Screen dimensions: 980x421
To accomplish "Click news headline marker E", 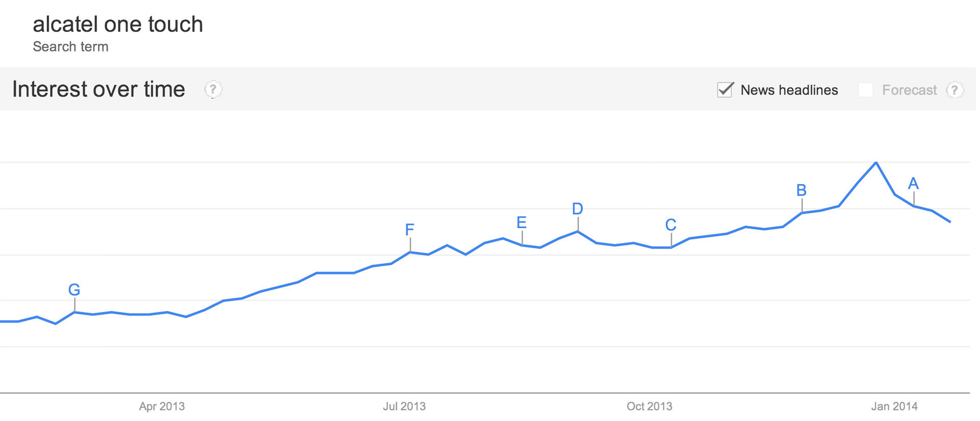I will click(521, 222).
